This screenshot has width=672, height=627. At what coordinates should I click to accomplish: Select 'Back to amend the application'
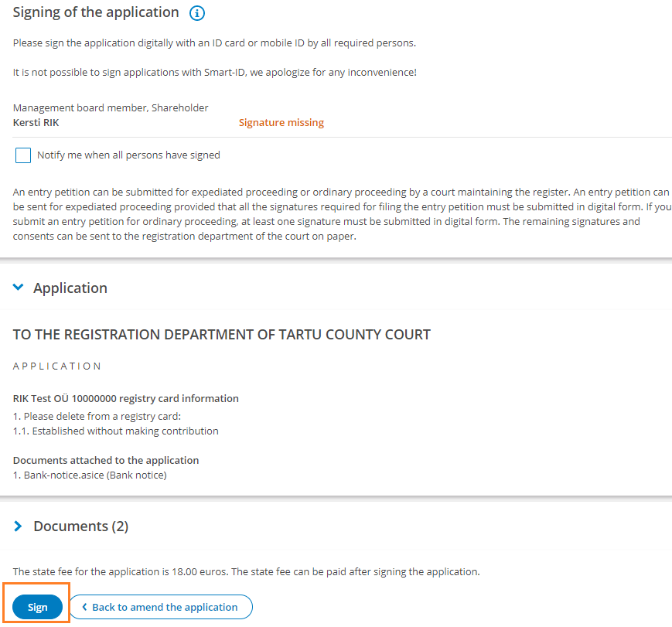pos(161,607)
